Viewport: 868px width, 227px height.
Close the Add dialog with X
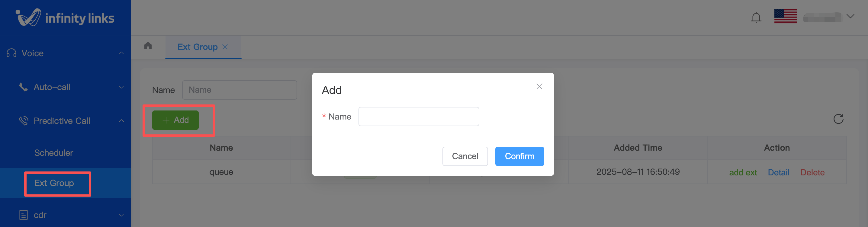click(x=539, y=87)
